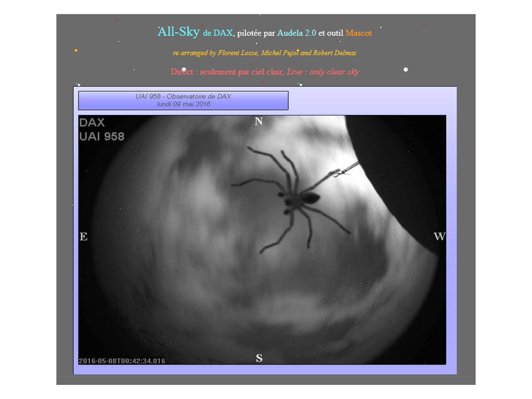Click the red 'Direct : seulement par ciel clair' text

[227, 72]
